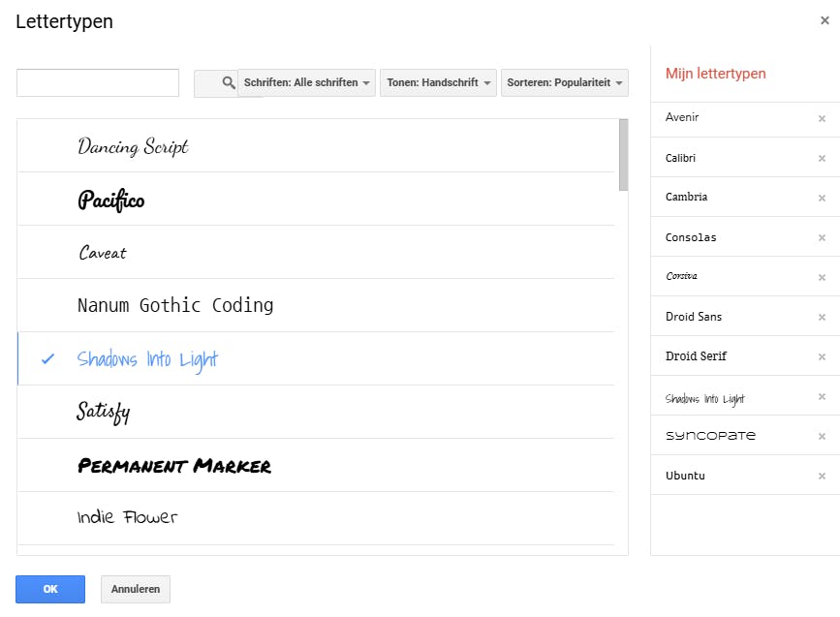Click the font search text field
840x617 pixels.
coord(98,83)
